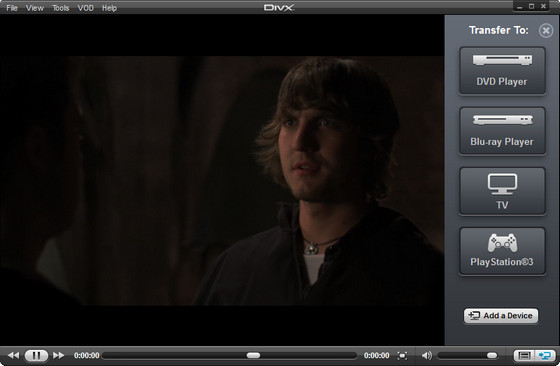Image resolution: width=560 pixels, height=366 pixels.
Task: Click the seek bar handle
Action: click(x=253, y=355)
